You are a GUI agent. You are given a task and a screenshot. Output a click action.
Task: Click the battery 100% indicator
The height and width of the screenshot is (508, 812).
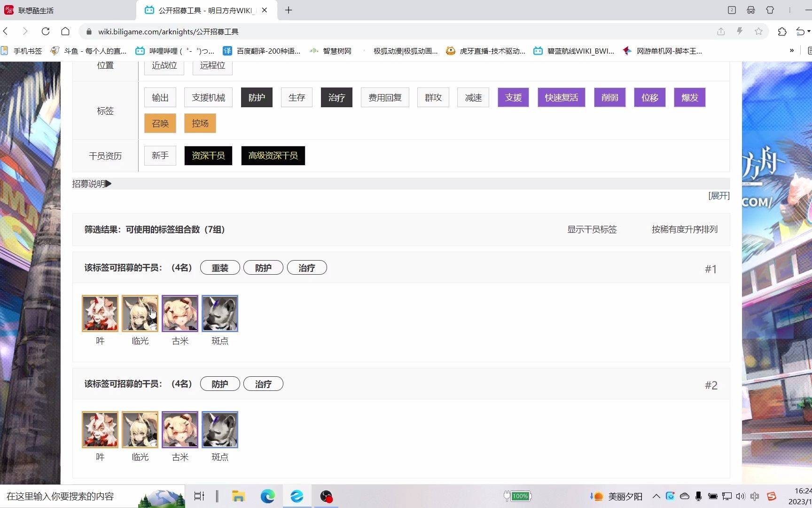(x=517, y=496)
